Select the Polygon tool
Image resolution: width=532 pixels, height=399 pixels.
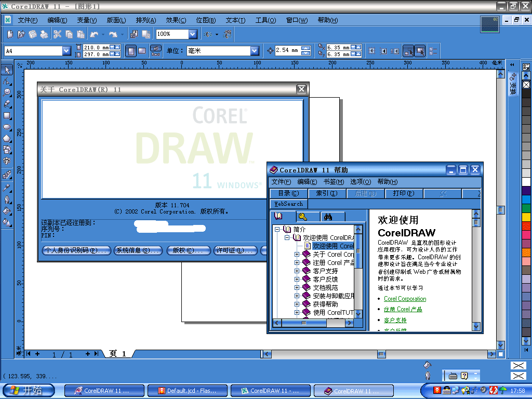click(7, 138)
